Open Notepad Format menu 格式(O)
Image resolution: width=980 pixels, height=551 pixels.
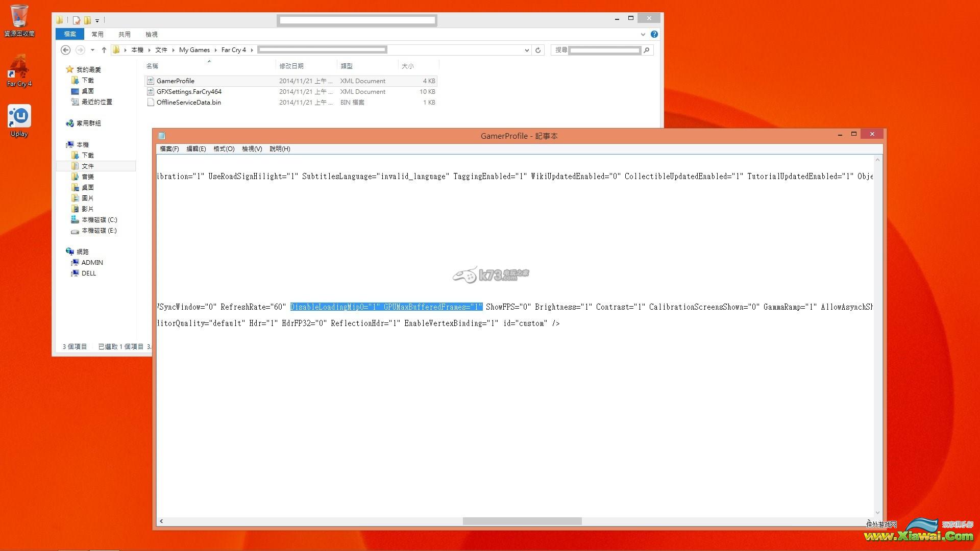pos(224,149)
